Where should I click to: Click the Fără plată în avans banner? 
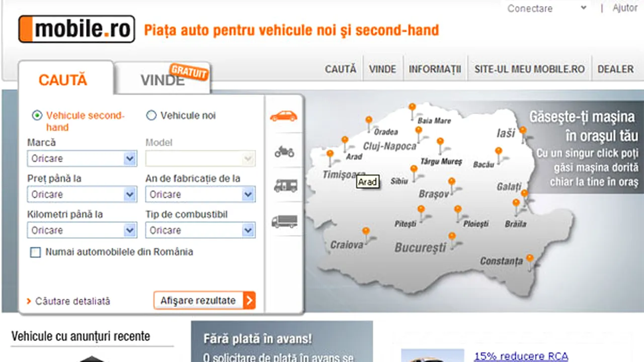282,342
